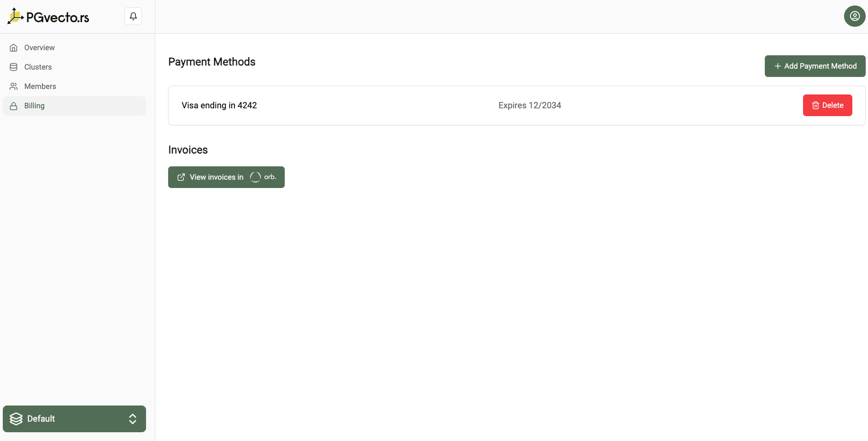The height and width of the screenshot is (441, 868).
Task: Click the trash icon on the Delete button
Action: pos(815,106)
